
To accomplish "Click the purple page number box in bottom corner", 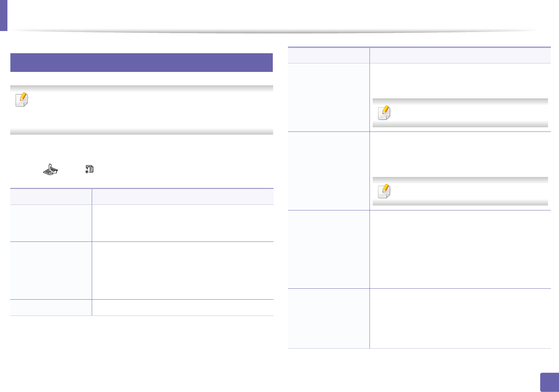I will pyautogui.click(x=549, y=382).
